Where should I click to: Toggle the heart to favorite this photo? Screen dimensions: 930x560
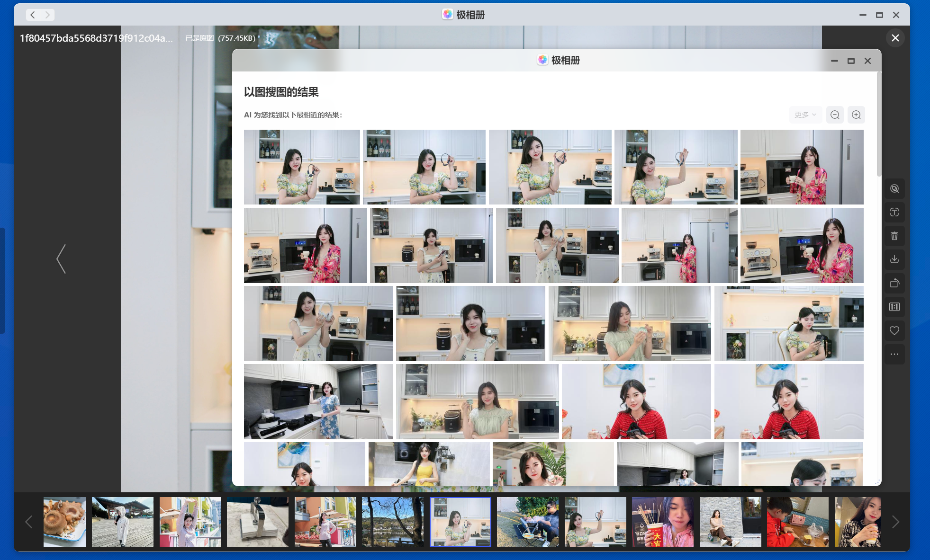894,330
